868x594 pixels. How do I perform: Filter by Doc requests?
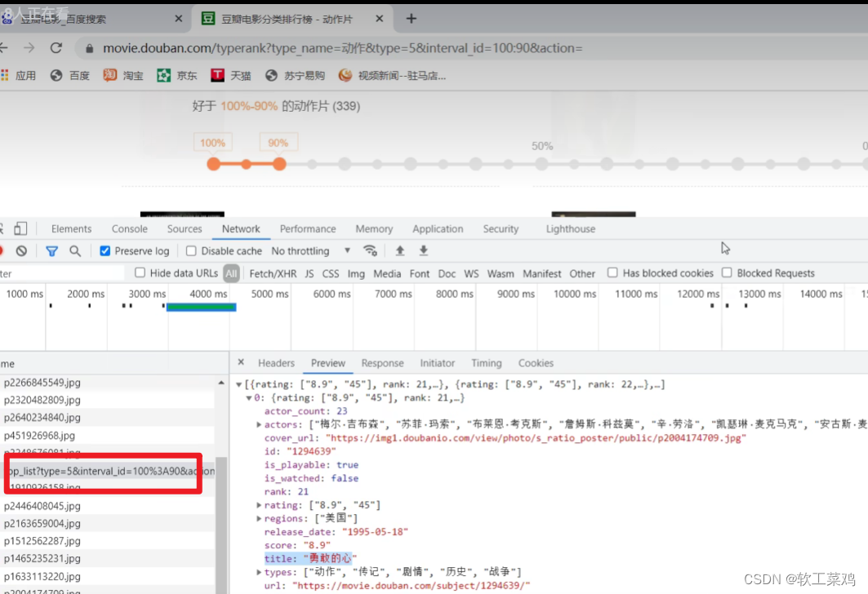(447, 274)
